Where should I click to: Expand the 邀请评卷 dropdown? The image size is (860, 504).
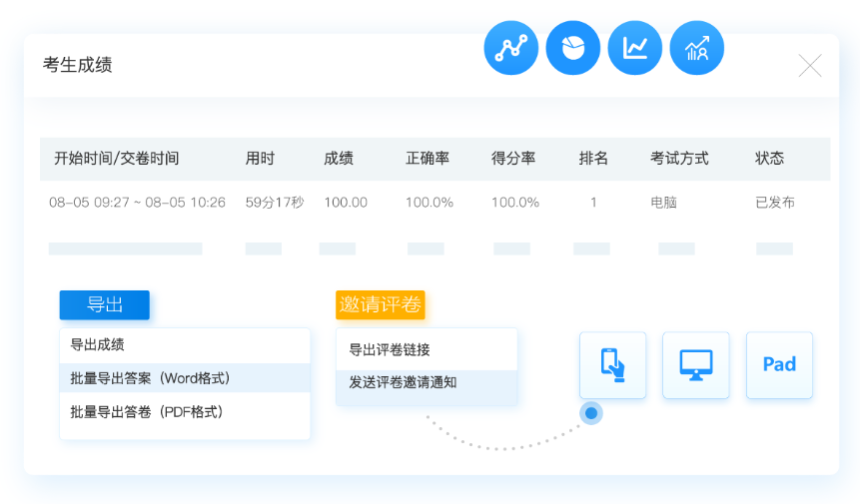[x=380, y=305]
